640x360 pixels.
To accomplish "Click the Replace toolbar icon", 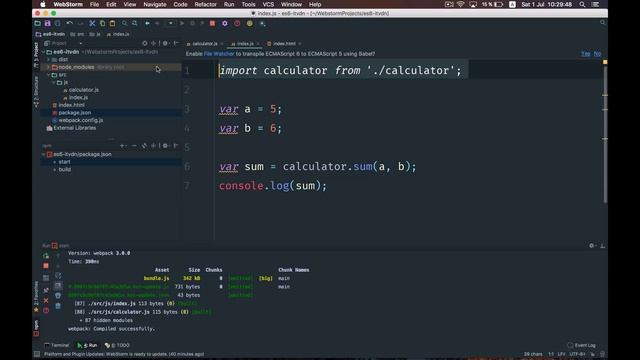I will (134, 24).
